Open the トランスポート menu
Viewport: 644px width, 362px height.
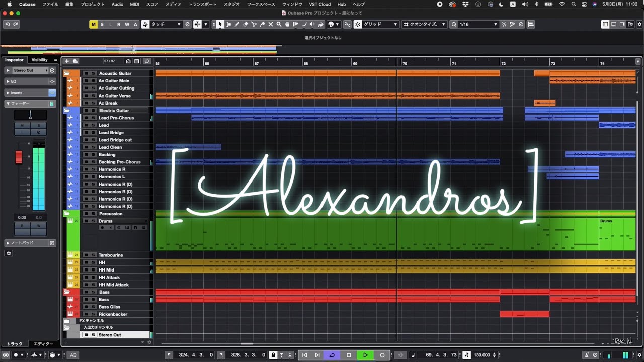pos(203,4)
